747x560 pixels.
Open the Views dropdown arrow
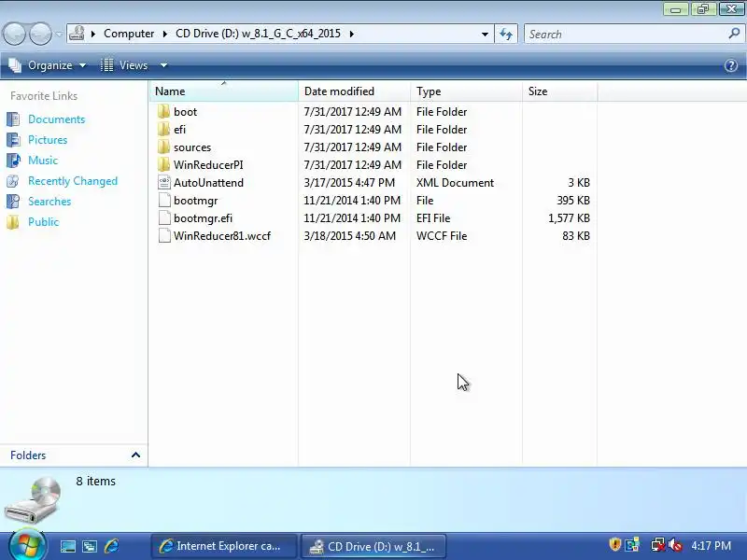[x=163, y=65]
